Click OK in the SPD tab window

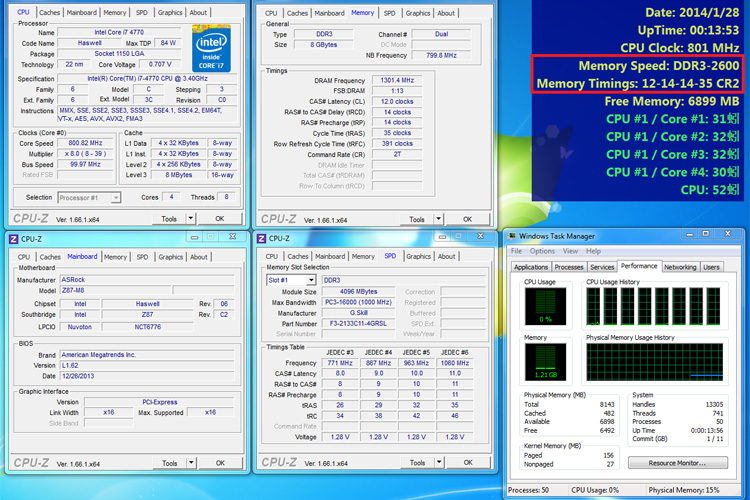point(468,462)
